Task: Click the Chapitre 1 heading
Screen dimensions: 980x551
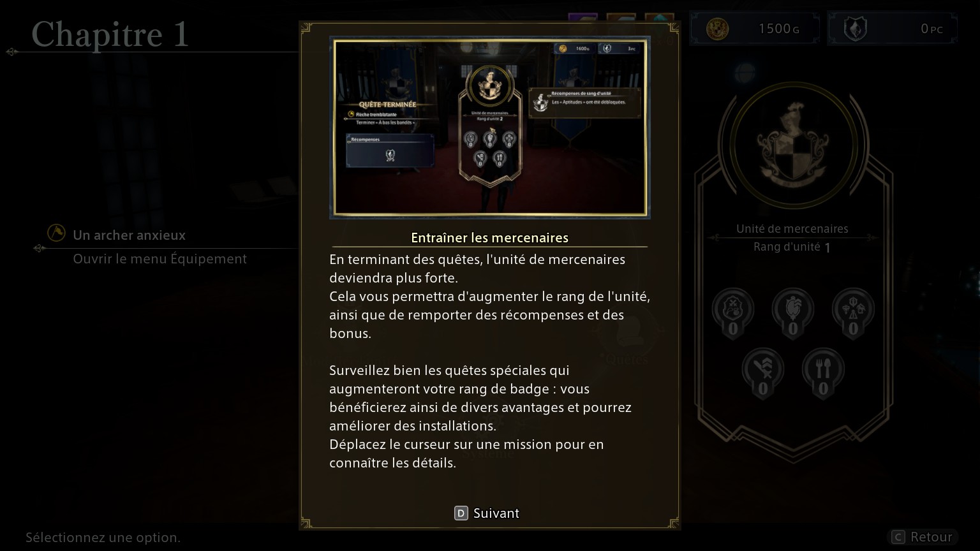Action: [110, 34]
